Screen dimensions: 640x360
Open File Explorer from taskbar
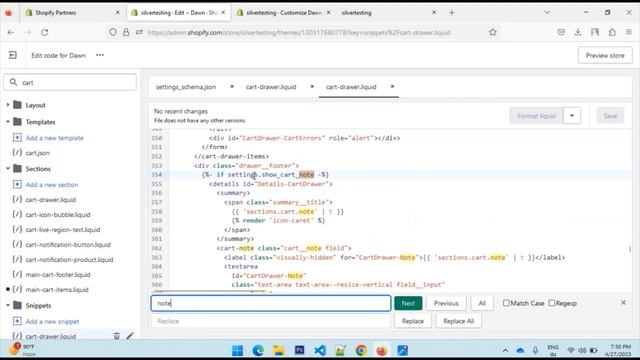click(278, 350)
